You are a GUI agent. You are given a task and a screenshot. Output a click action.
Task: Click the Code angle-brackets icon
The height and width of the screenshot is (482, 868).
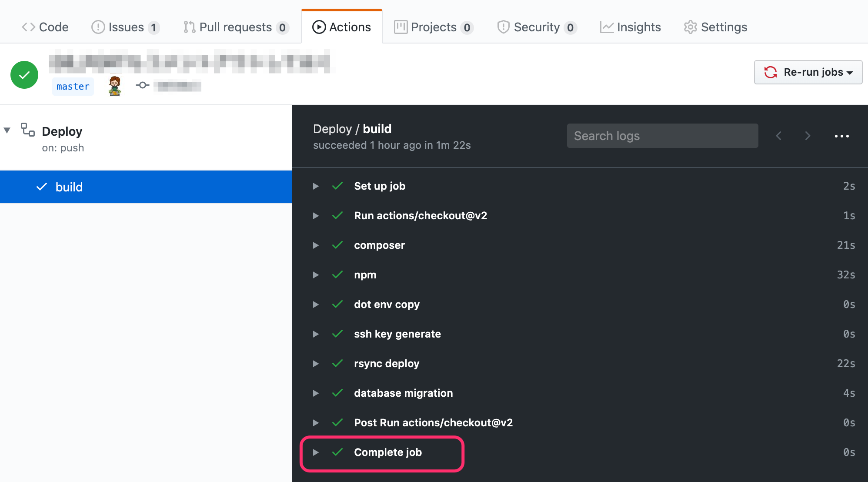click(x=28, y=27)
